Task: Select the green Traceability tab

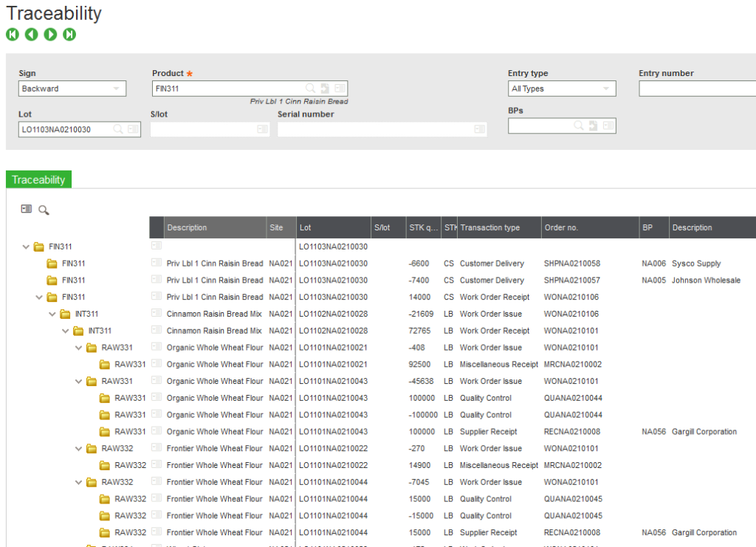Action: (x=38, y=179)
